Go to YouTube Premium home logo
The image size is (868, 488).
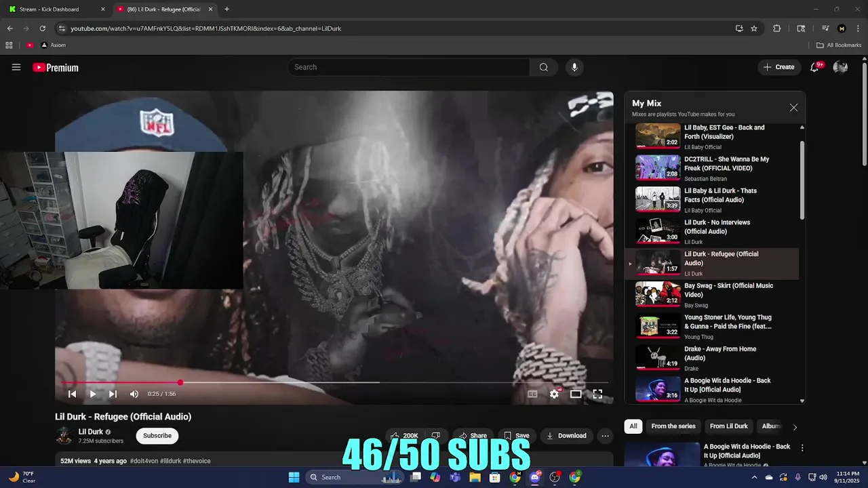click(56, 67)
